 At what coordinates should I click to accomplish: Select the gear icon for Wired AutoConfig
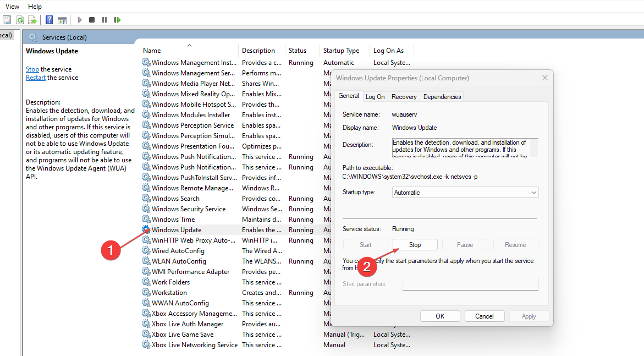tap(146, 251)
